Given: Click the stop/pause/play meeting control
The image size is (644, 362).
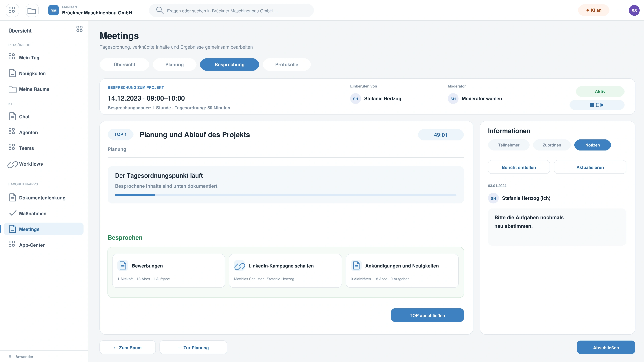Looking at the screenshot, I should click(597, 105).
